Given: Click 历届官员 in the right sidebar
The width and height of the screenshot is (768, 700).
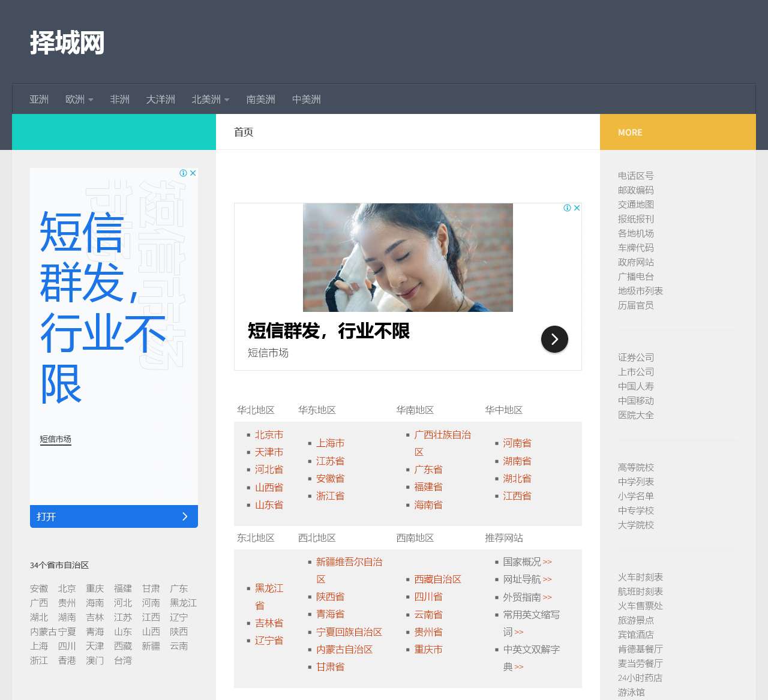Looking at the screenshot, I should pos(636,305).
